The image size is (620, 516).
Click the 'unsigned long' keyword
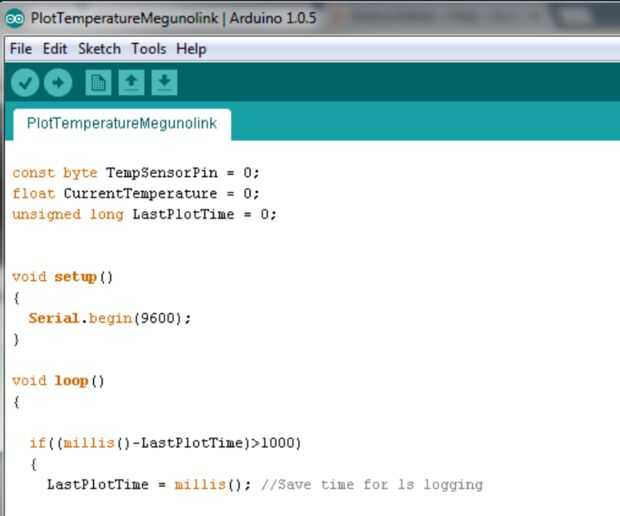pyautogui.click(x=68, y=215)
